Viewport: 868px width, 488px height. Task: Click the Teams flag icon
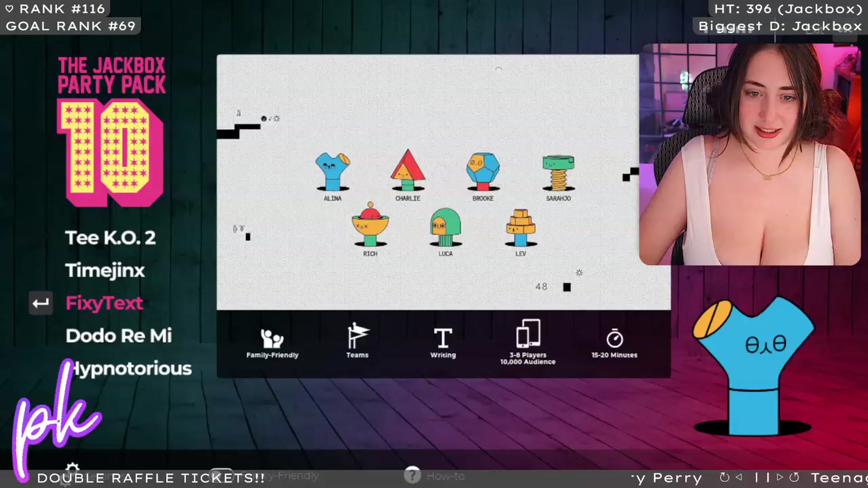click(x=358, y=336)
